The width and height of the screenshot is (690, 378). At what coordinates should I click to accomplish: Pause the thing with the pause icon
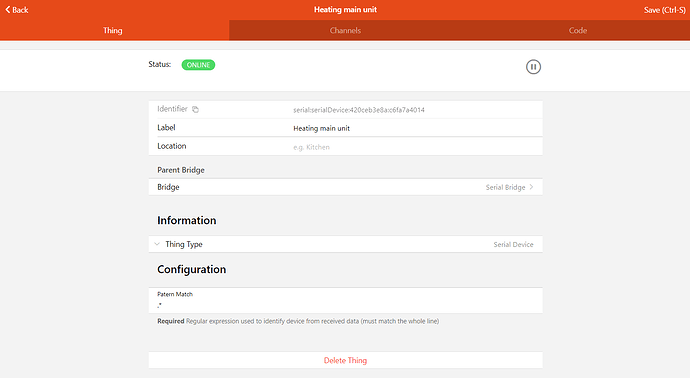[533, 67]
